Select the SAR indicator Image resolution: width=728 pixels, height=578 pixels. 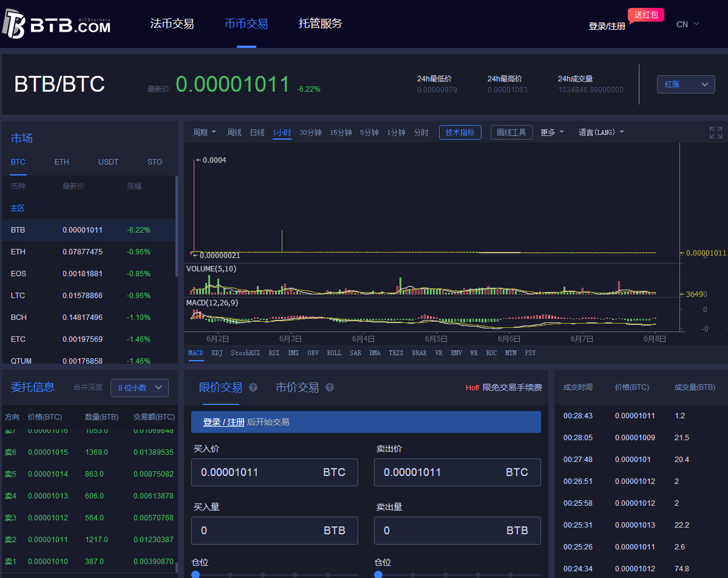[356, 353]
